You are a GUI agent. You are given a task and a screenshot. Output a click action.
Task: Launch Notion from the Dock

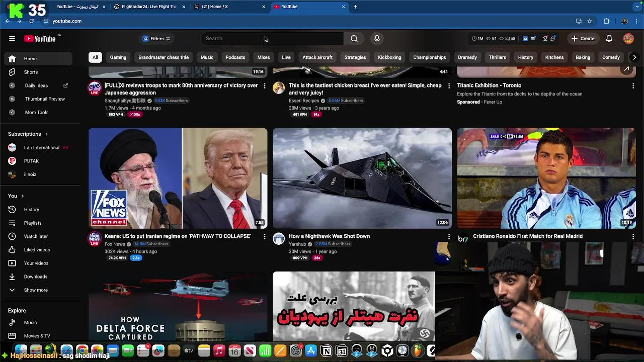pos(326,350)
